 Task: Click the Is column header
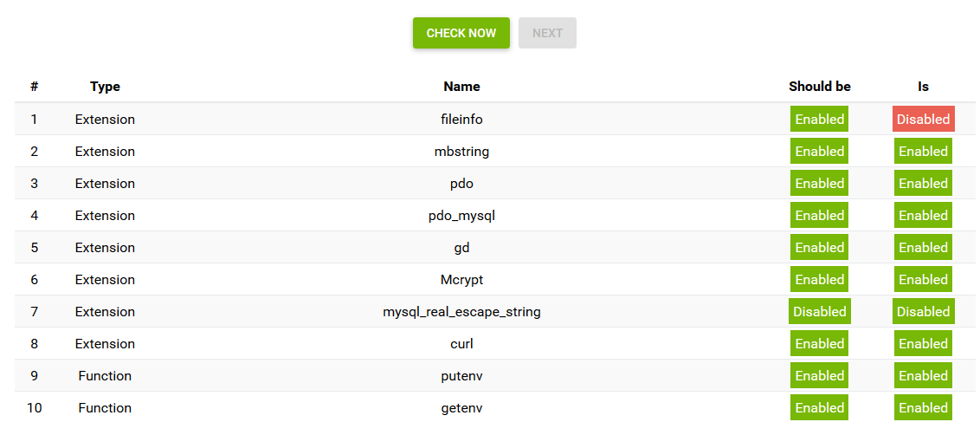point(923,87)
